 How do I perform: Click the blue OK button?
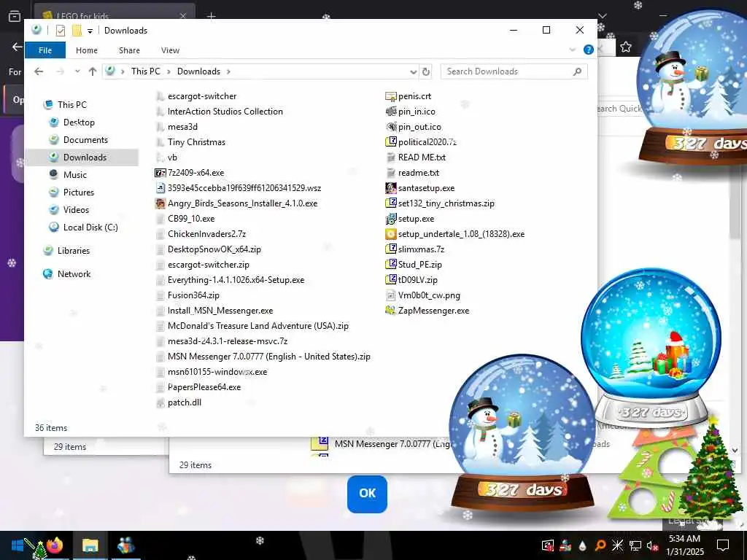pos(367,494)
